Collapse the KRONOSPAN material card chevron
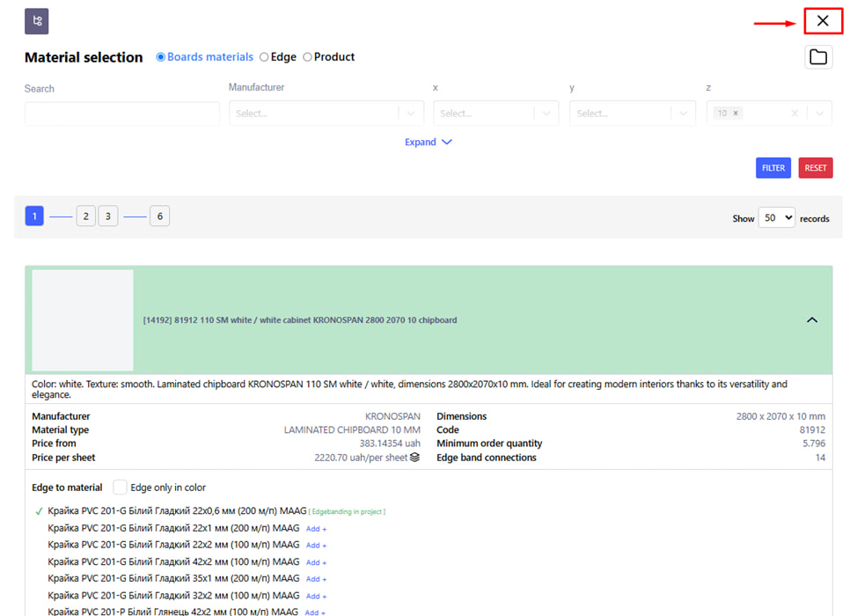The image size is (857, 616). coord(811,320)
